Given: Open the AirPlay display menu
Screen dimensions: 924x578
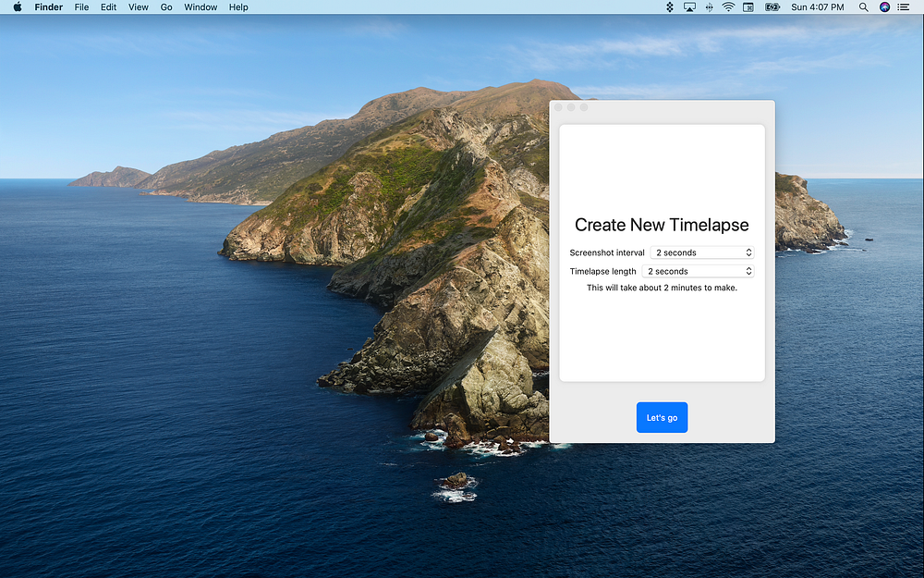Looking at the screenshot, I should coord(689,7).
